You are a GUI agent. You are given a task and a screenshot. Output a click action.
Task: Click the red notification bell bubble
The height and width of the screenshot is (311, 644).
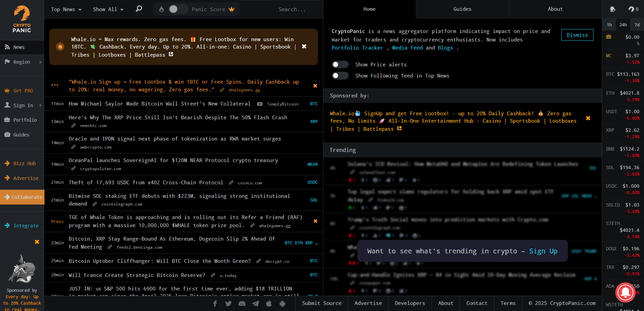(x=625, y=292)
